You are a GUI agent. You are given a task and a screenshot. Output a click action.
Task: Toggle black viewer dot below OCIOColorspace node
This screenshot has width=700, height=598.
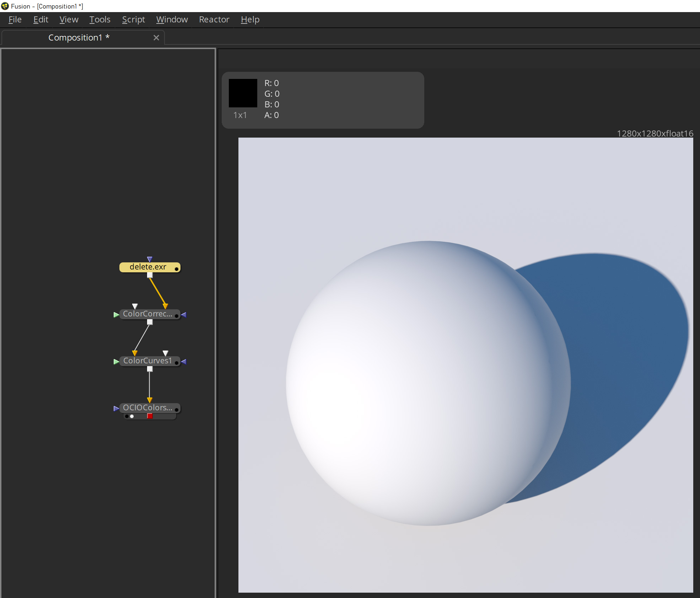[127, 416]
